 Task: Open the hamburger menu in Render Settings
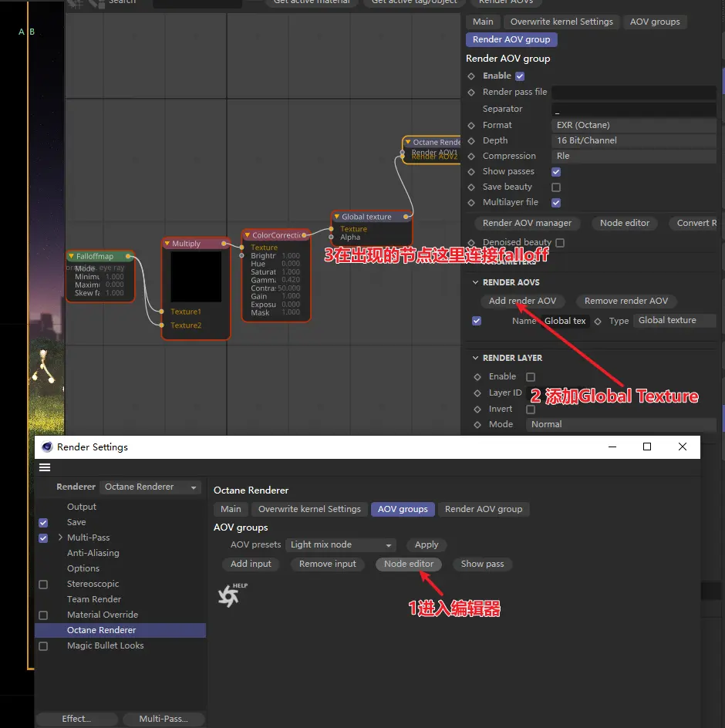[x=45, y=467]
